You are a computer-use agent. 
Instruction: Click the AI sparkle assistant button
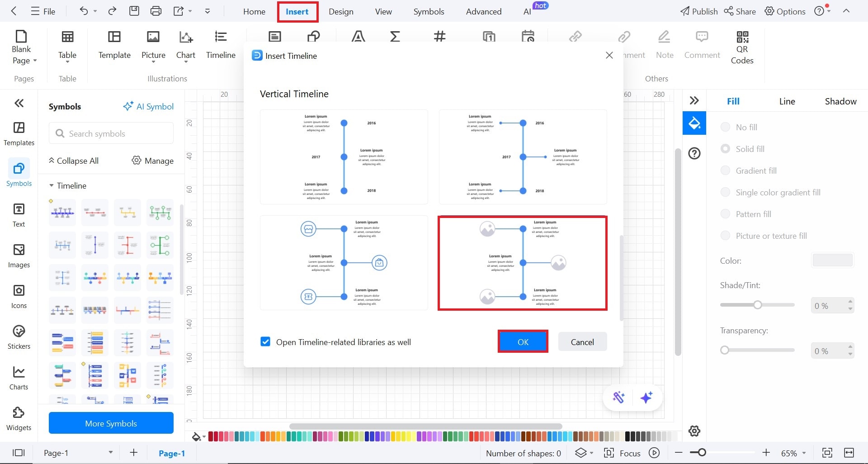(646, 397)
